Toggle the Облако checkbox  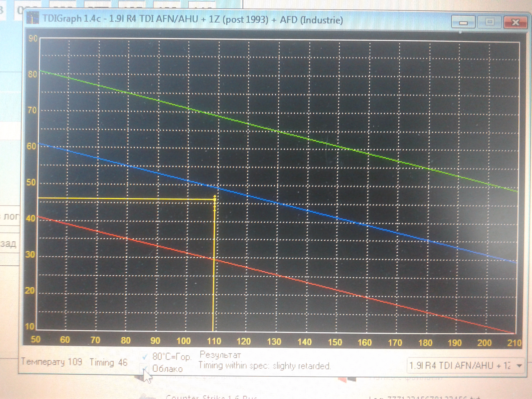click(145, 369)
